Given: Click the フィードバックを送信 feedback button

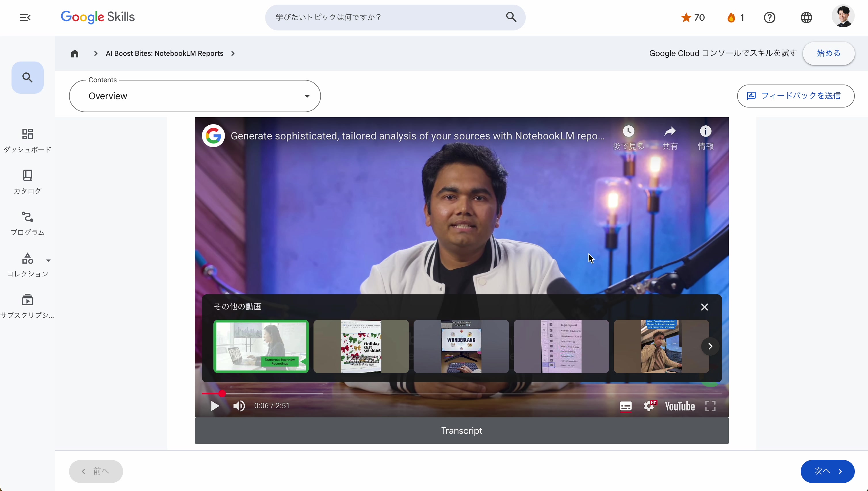Looking at the screenshot, I should [x=796, y=96].
